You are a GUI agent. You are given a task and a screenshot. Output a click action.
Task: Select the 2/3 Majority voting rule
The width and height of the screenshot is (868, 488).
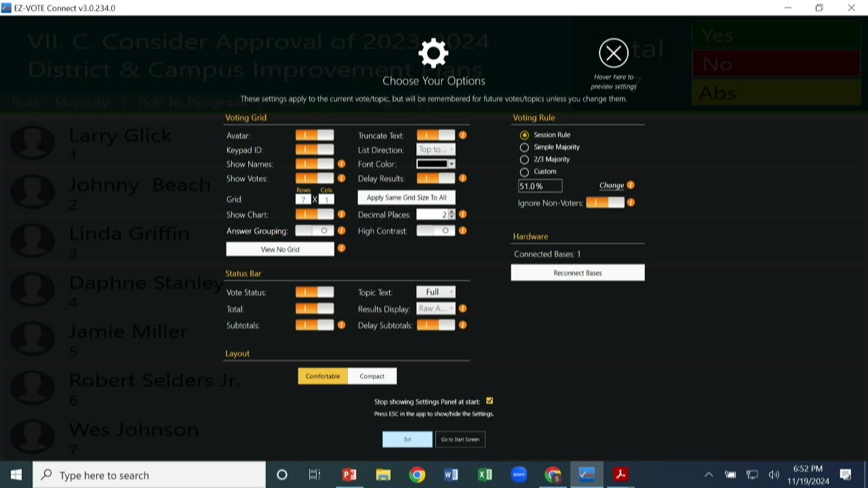pos(524,159)
